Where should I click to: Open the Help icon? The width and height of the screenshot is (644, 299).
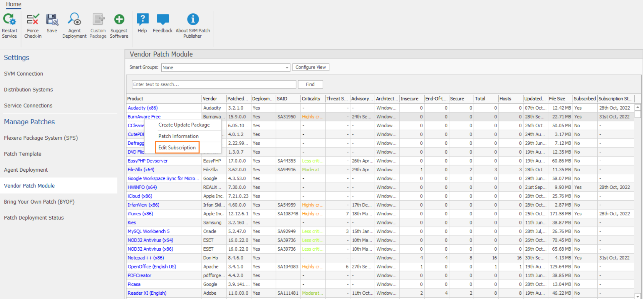(x=143, y=19)
